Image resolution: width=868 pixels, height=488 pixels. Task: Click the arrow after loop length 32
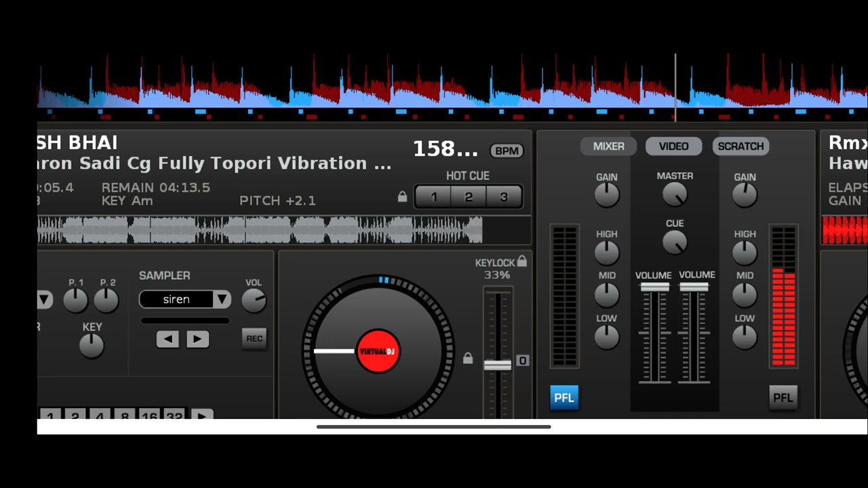point(201,415)
